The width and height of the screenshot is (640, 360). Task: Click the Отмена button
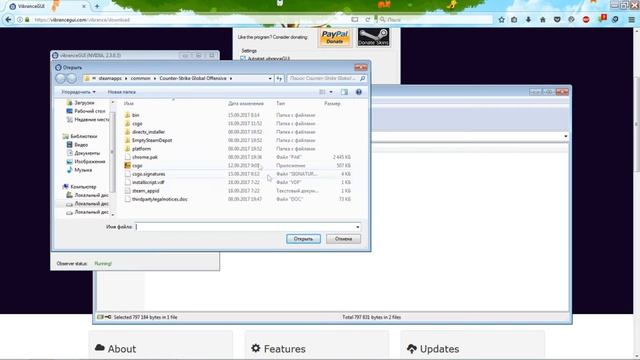[x=343, y=239]
